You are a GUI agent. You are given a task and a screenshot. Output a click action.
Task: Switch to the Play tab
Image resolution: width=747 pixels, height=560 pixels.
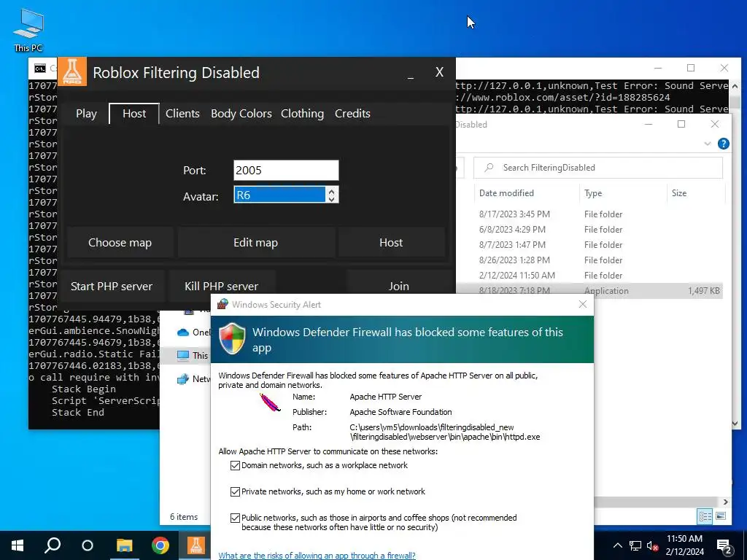point(86,114)
